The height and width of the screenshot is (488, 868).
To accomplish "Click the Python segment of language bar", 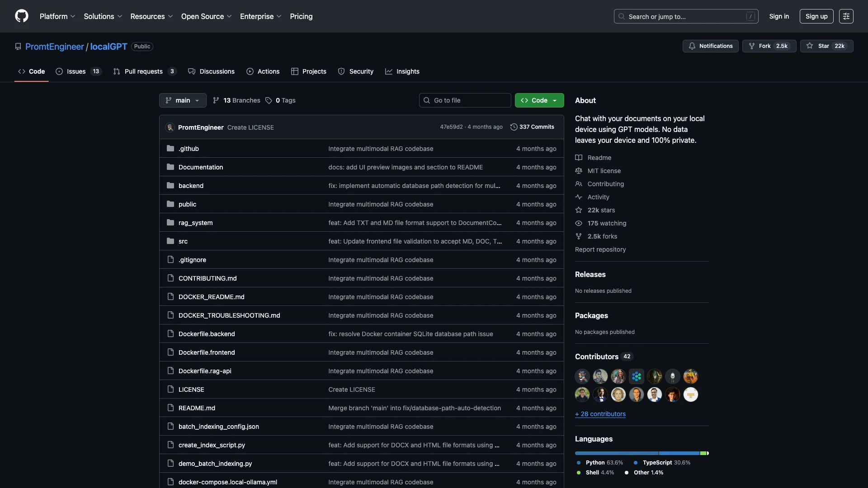I will pyautogui.click(x=616, y=453).
